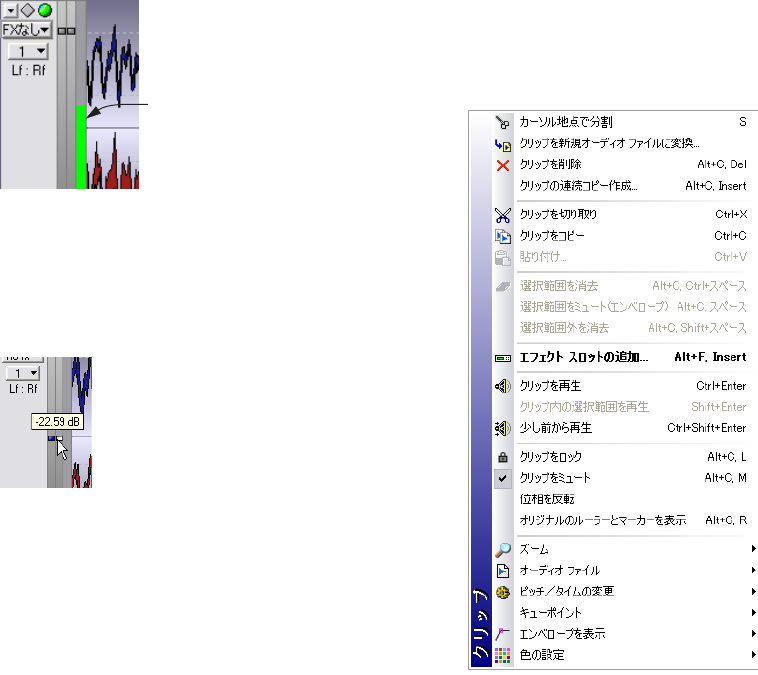Click the eraser icon beside 選択範囲を消去
The width and height of the screenshot is (758, 675).
[x=503, y=286]
